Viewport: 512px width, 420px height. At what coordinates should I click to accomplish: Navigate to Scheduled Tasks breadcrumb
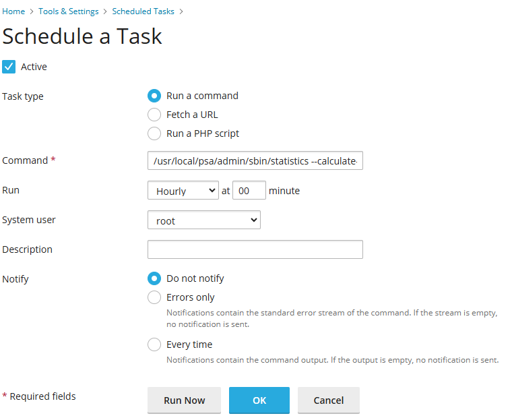click(143, 11)
